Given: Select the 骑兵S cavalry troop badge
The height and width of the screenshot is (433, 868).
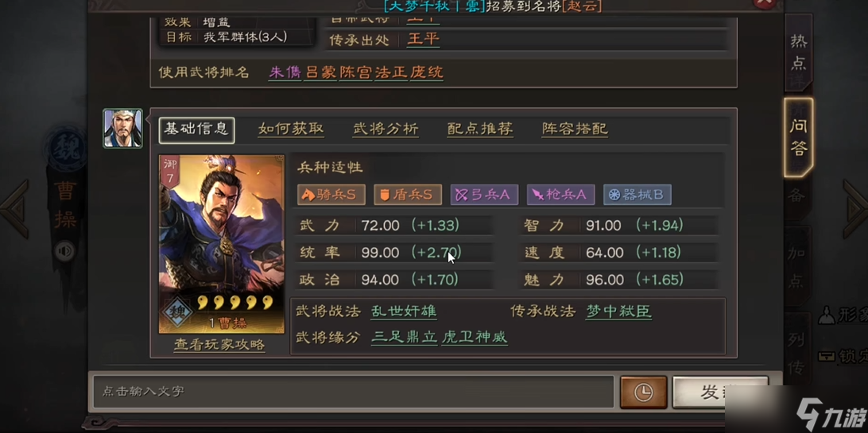Looking at the screenshot, I should tap(331, 195).
